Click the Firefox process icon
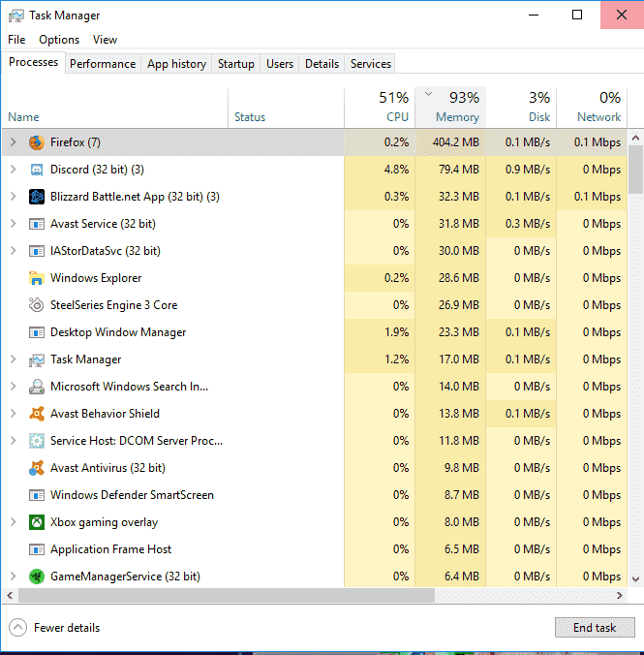644x655 pixels. pyautogui.click(x=37, y=142)
